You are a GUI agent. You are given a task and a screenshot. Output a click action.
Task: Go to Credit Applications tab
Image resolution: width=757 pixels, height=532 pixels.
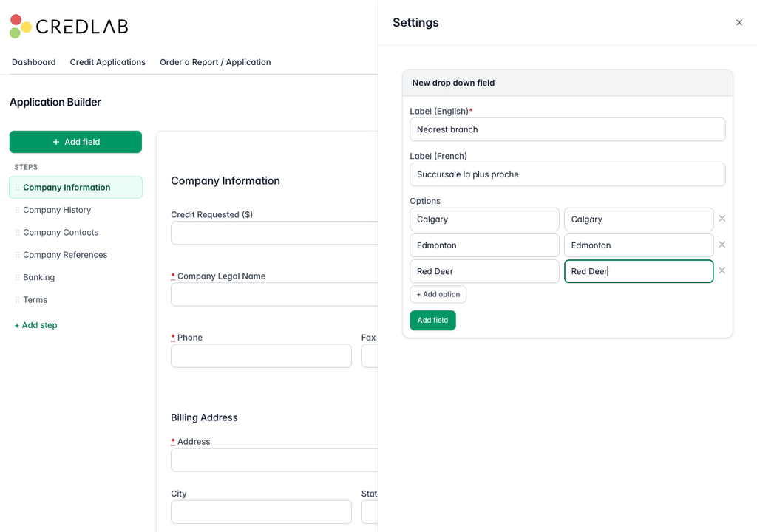pos(108,62)
